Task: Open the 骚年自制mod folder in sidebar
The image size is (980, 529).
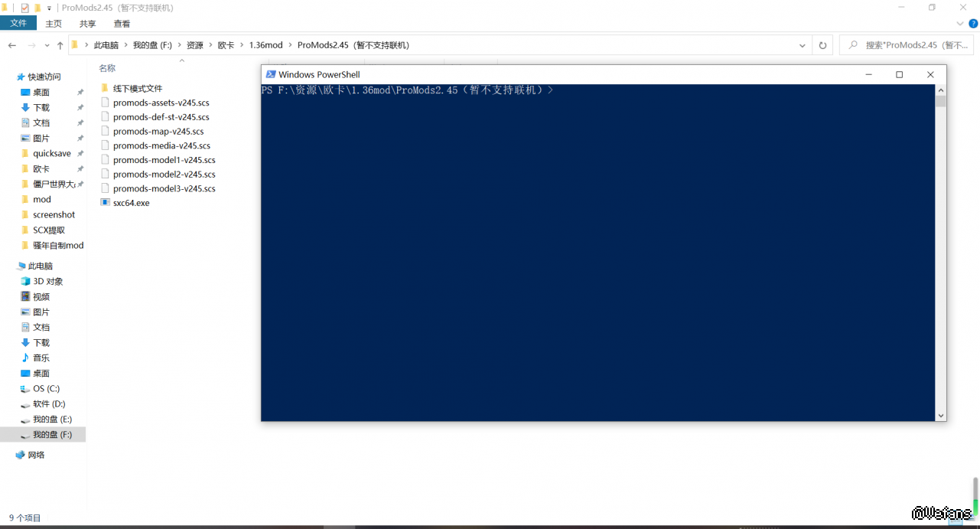Action: tap(58, 245)
